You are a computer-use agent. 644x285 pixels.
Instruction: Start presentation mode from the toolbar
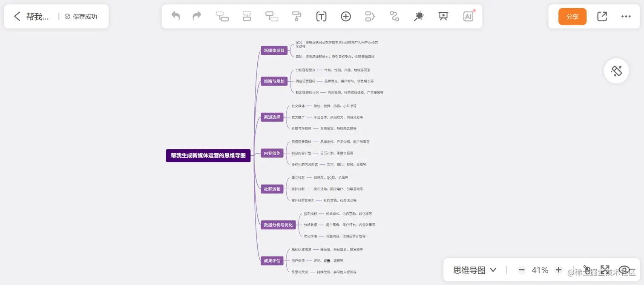click(443, 17)
